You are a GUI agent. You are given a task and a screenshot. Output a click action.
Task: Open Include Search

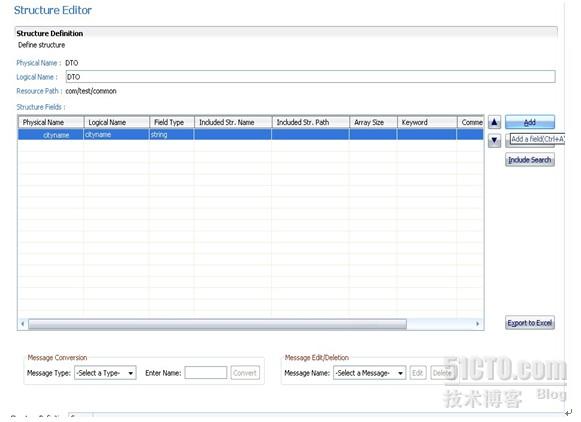pos(529,160)
